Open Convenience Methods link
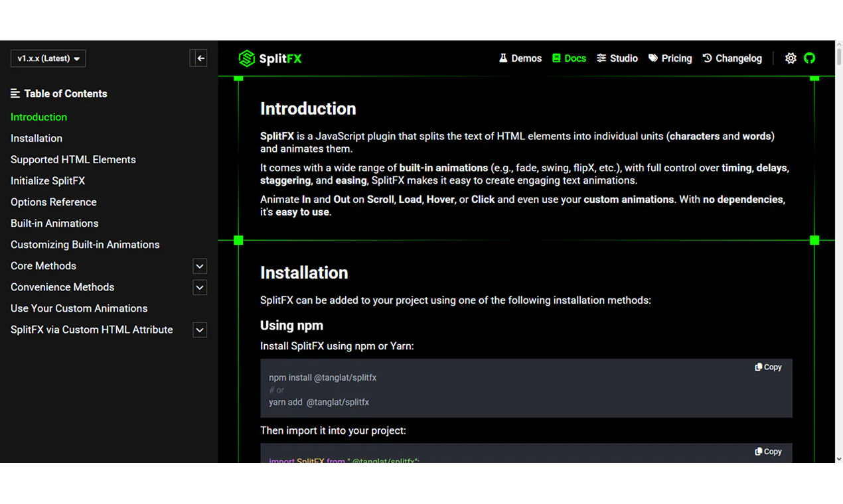 (62, 287)
